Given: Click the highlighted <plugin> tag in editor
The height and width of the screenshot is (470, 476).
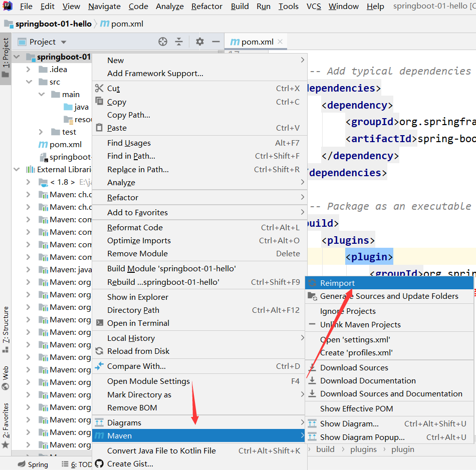Looking at the screenshot, I should pos(369,257).
